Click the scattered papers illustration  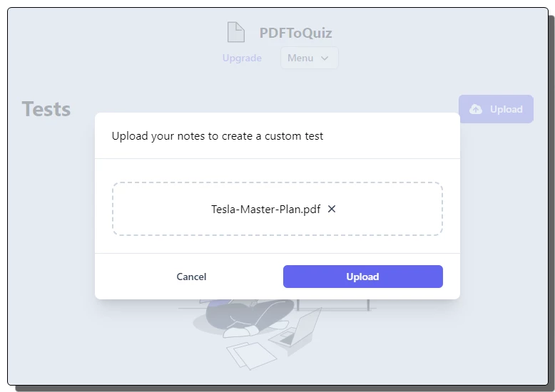pos(251,356)
